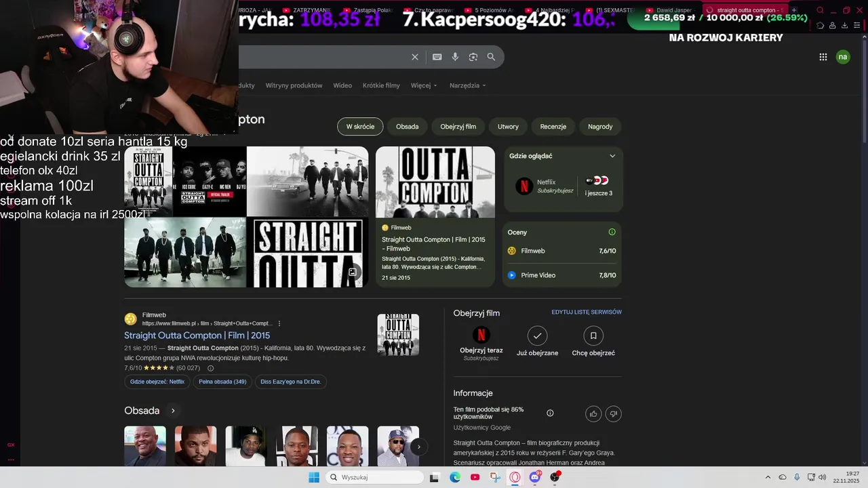Give the film a thumbs down

coord(613,413)
